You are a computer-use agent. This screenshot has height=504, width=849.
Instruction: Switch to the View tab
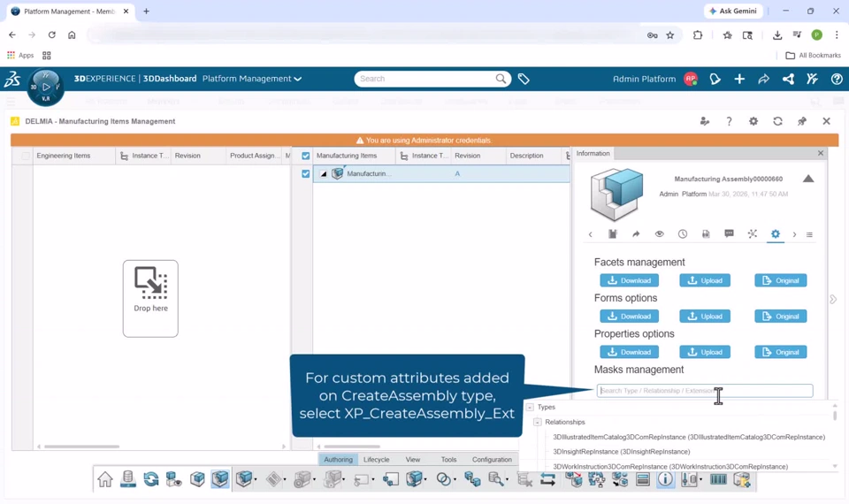[413, 459]
